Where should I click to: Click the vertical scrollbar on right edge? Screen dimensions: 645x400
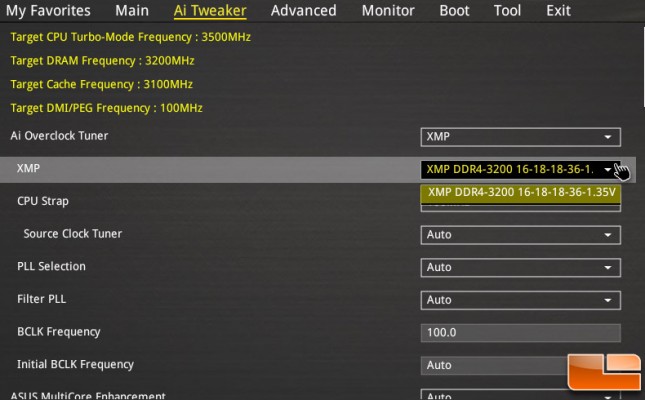tap(643, 66)
